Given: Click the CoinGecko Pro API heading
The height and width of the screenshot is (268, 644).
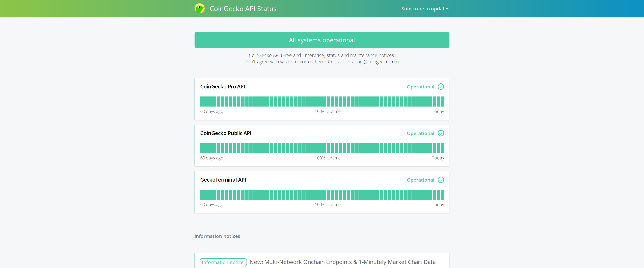Looking at the screenshot, I should click(x=223, y=87).
